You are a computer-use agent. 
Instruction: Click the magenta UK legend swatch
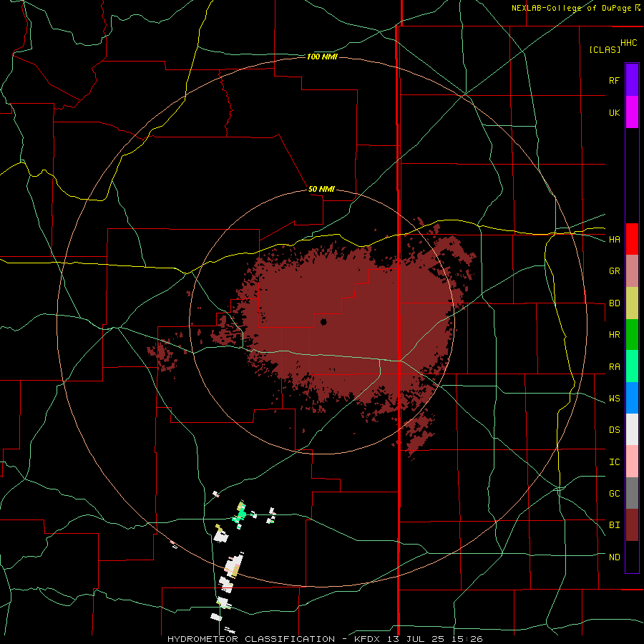tap(632, 112)
